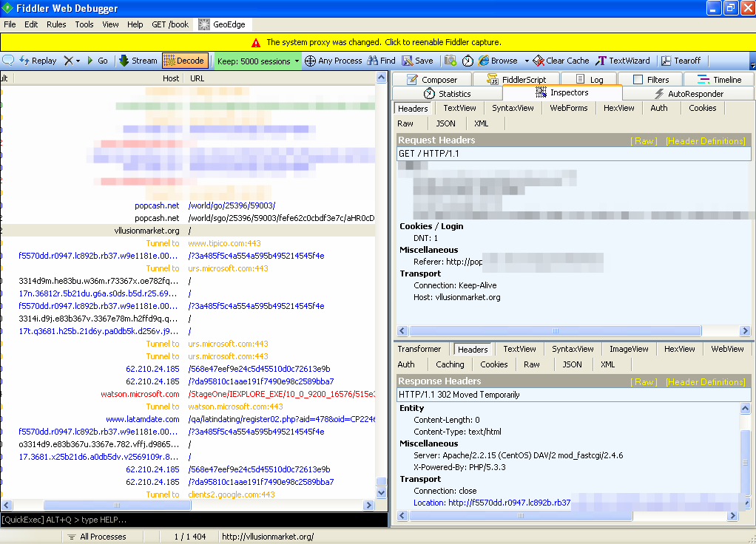The width and height of the screenshot is (756, 544).
Task: Select request JSON inspector tab
Action: pos(445,123)
